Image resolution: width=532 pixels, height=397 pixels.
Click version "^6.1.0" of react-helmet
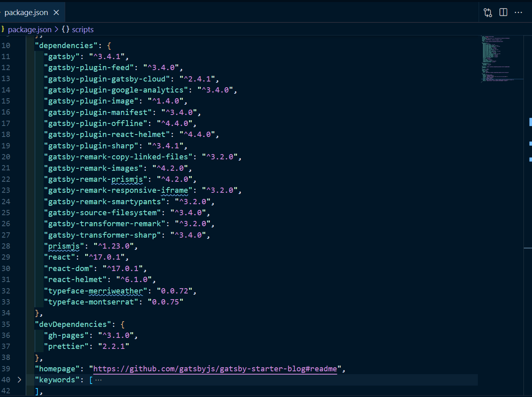(134, 280)
